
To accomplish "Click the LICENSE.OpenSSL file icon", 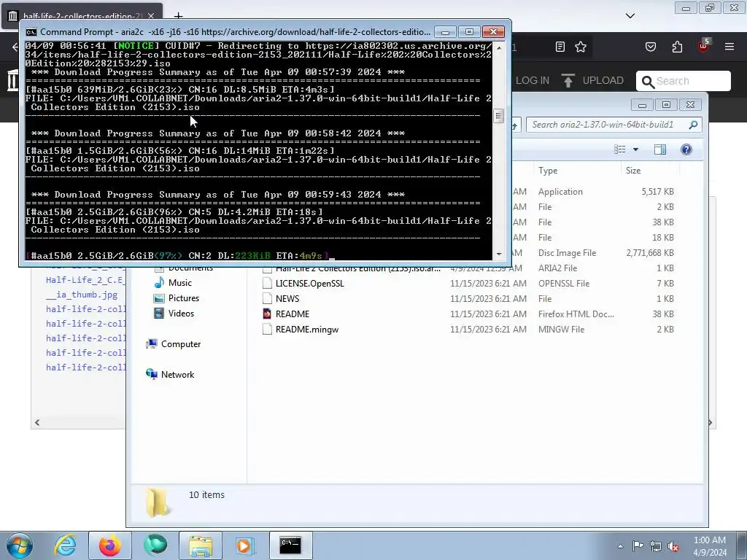I will pos(267,284).
